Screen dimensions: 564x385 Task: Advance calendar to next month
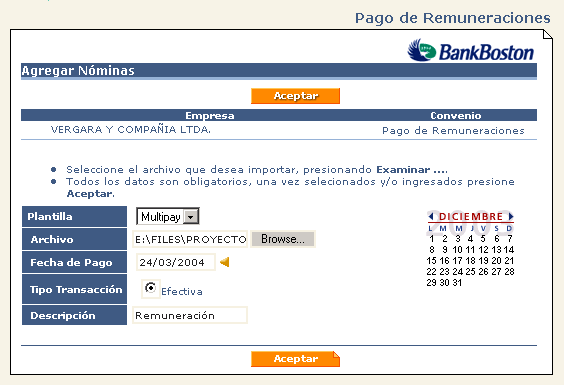pyautogui.click(x=511, y=216)
